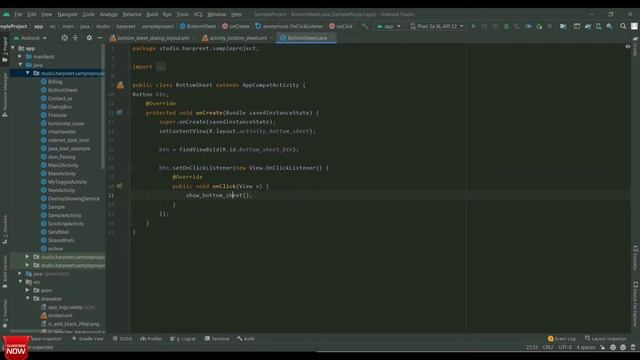Open Search Everywhere magnifier icon
This screenshot has height=360, width=640.
[x=623, y=26]
